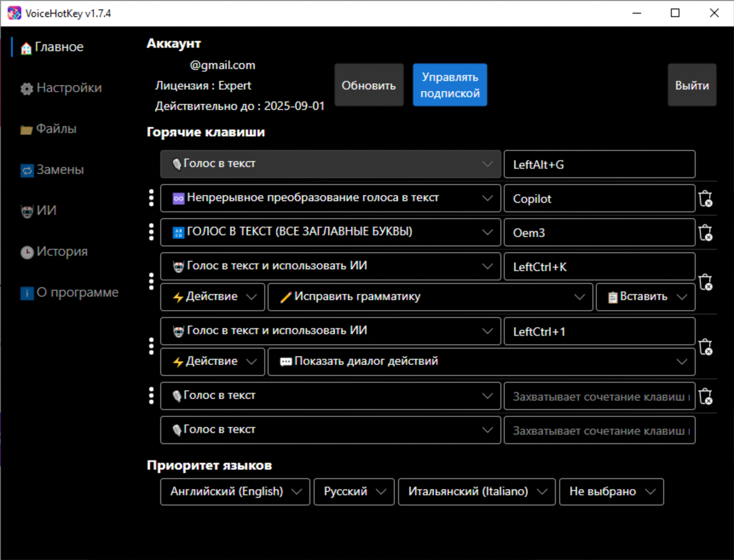Open the ИИ mode dropdown for LeftCtrl+1
Screen dimensions: 734x560
[330, 331]
